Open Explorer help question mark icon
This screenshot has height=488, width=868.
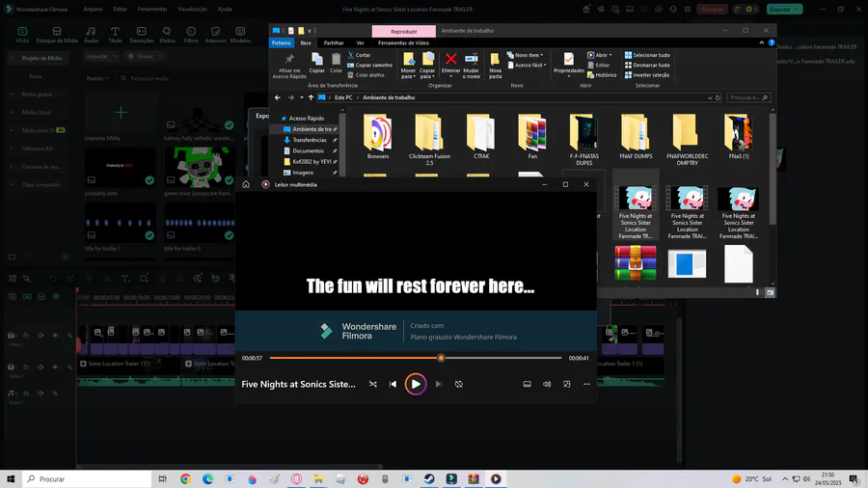772,42
